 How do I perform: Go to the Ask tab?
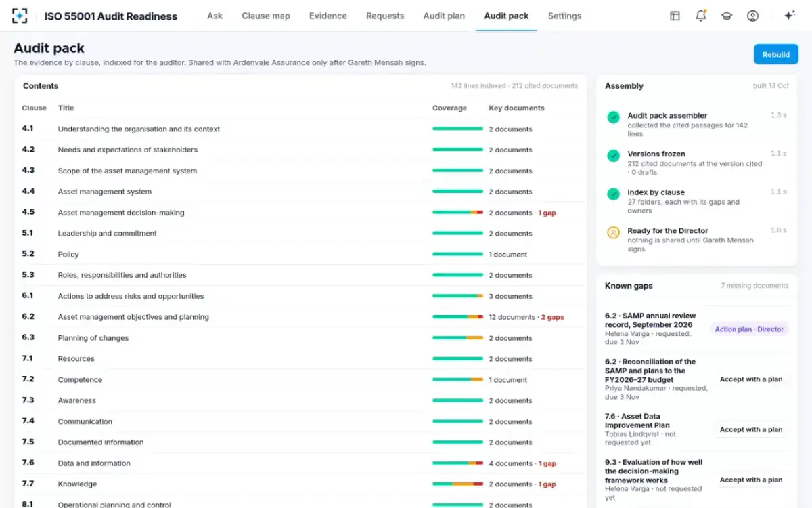(215, 16)
